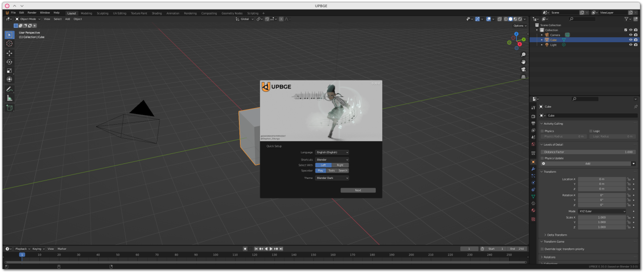The image size is (644, 273).
Task: Select the Annotate tool
Action: [9, 89]
